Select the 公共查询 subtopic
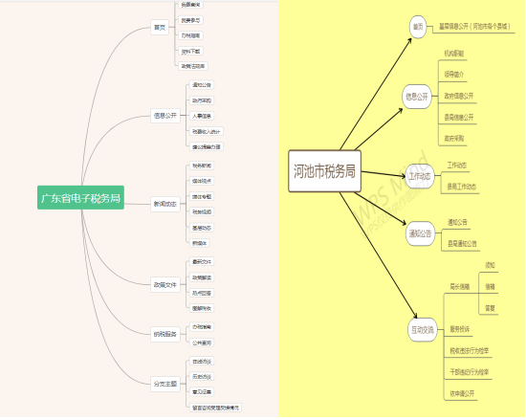 [x=202, y=343]
